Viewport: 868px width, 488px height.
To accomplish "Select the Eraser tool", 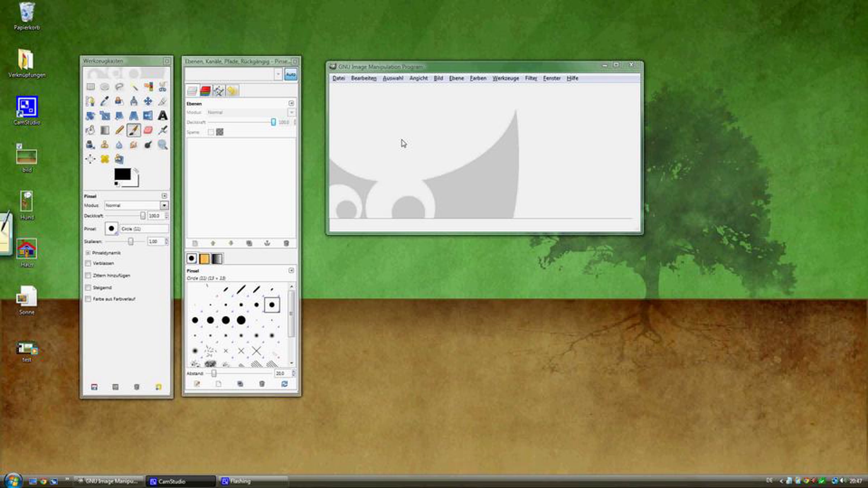I will point(148,130).
